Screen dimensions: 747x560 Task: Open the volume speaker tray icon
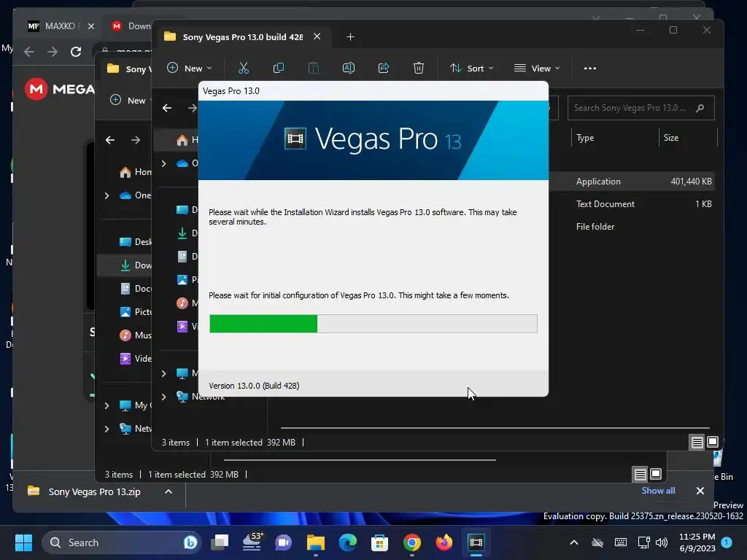coord(661,542)
